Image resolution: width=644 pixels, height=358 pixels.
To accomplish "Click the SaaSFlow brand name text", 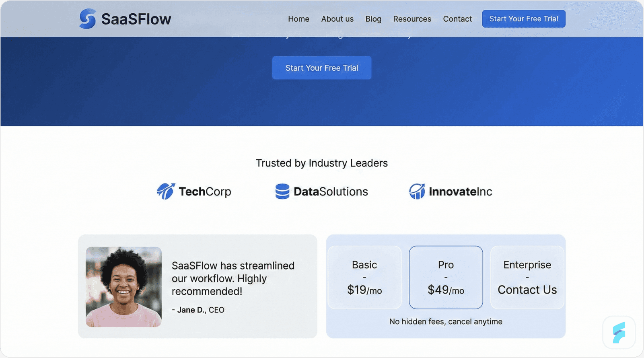I will pos(136,19).
